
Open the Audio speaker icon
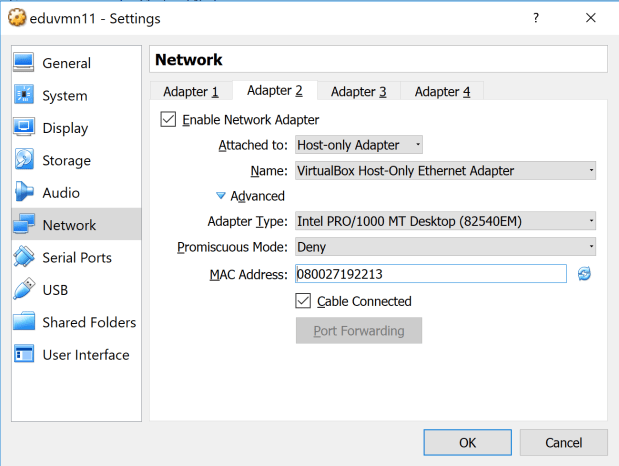pyautogui.click(x=25, y=193)
